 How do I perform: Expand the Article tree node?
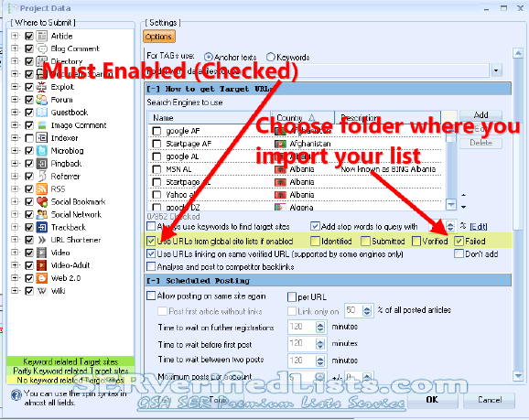(x=15, y=36)
